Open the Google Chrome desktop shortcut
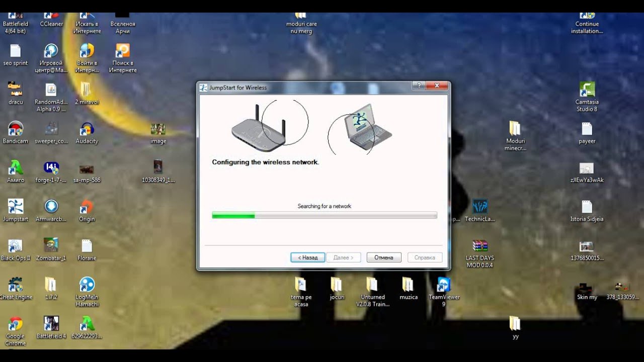 click(x=16, y=331)
